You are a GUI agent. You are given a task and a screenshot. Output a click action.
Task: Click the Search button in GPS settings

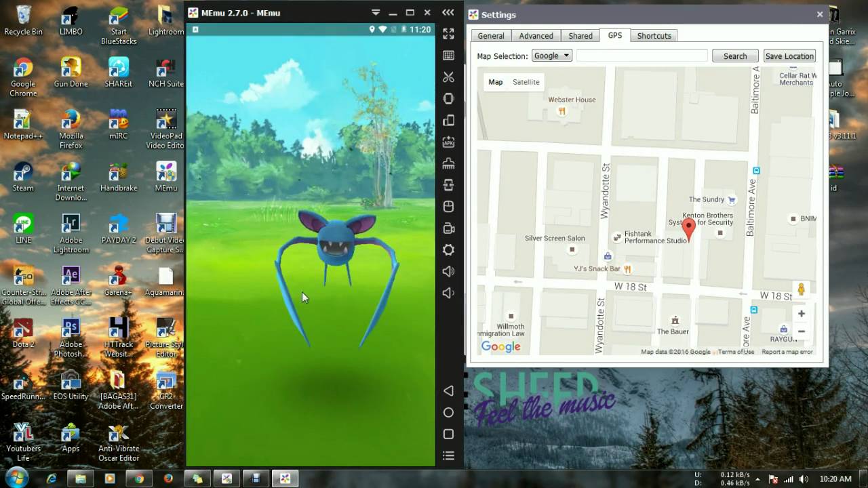pyautogui.click(x=735, y=56)
